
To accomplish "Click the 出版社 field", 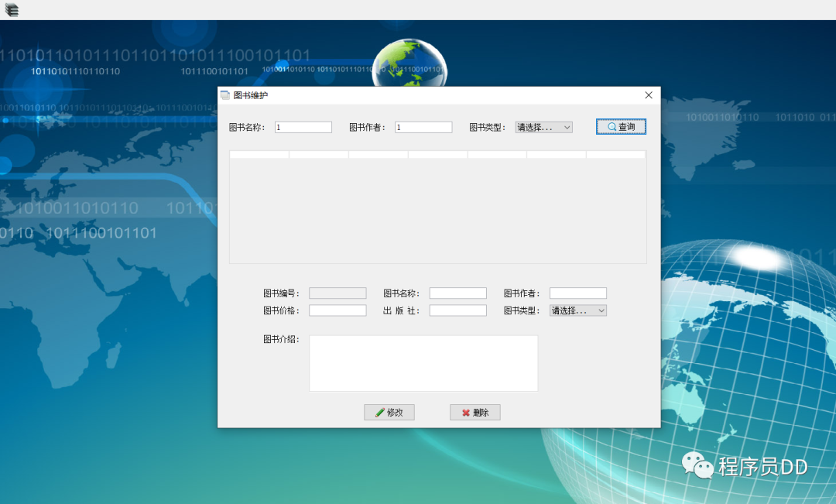I will [x=458, y=310].
